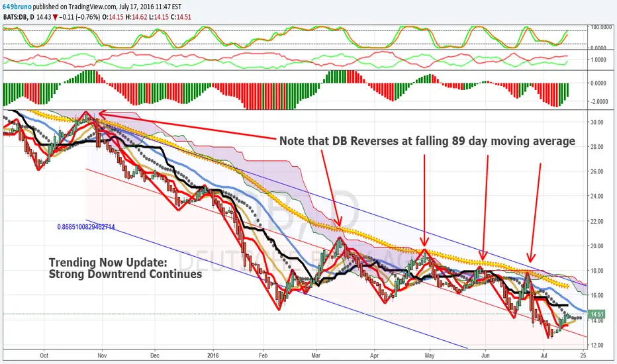Click the close value C:14.51

[180, 17]
